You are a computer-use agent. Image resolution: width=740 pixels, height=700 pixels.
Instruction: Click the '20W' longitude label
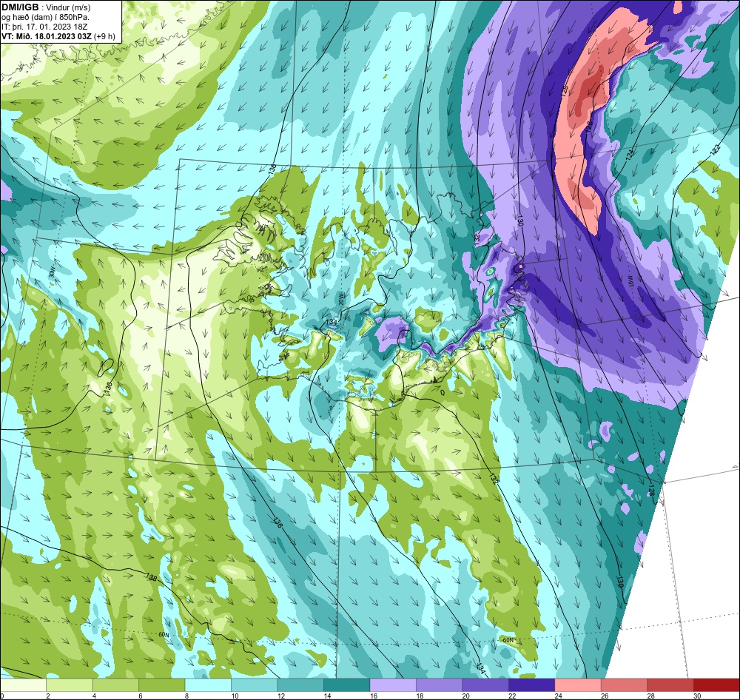340,300
